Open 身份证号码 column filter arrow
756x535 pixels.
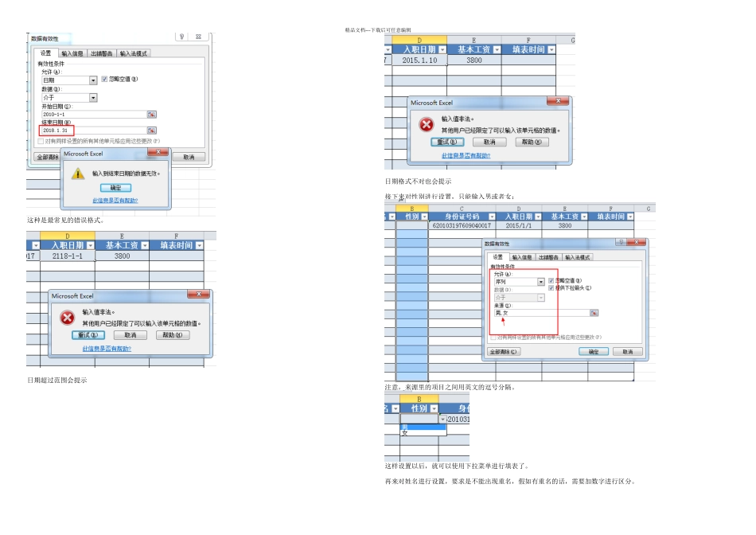coord(492,217)
